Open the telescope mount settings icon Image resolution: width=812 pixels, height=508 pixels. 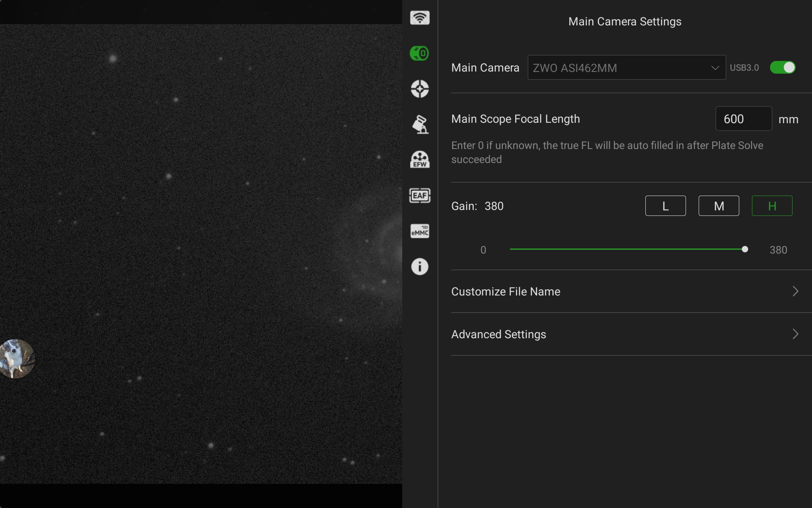pos(420,124)
